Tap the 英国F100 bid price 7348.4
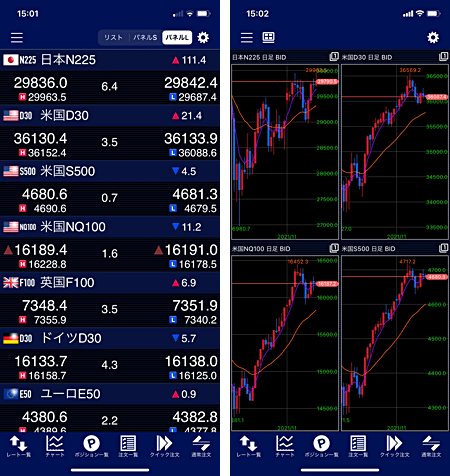450x476 pixels. point(45,306)
